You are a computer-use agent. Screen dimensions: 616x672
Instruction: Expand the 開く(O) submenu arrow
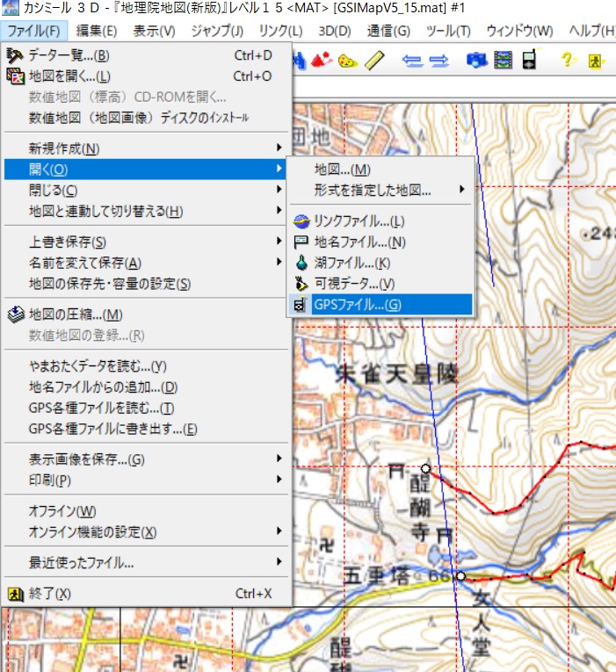279,169
